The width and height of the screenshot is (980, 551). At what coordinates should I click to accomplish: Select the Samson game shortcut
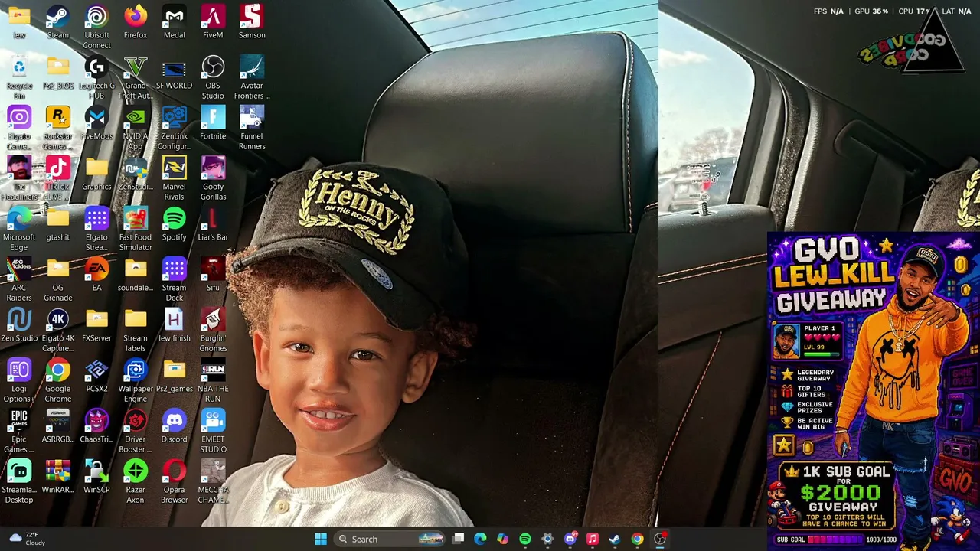(252, 22)
